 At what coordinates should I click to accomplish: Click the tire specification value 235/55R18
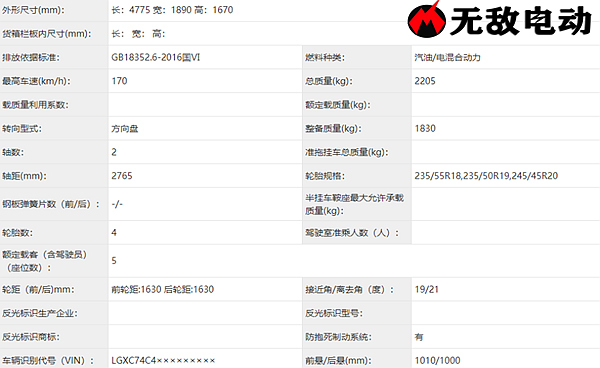click(437, 176)
